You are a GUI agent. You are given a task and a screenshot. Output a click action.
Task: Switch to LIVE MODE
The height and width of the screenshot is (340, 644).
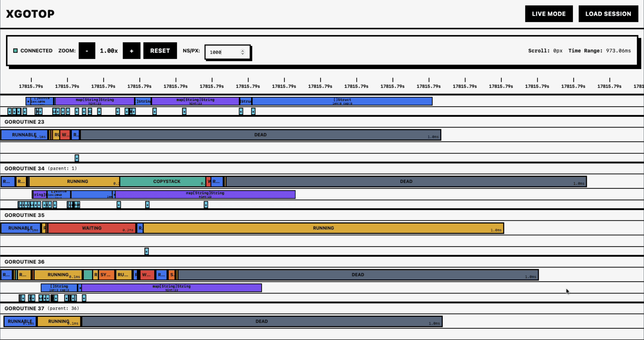[x=548, y=14]
